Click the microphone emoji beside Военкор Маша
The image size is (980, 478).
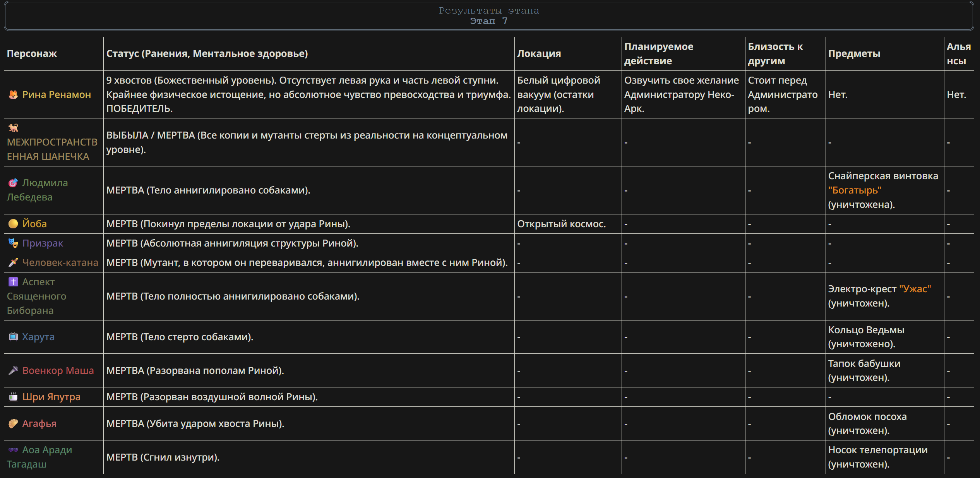tap(13, 370)
